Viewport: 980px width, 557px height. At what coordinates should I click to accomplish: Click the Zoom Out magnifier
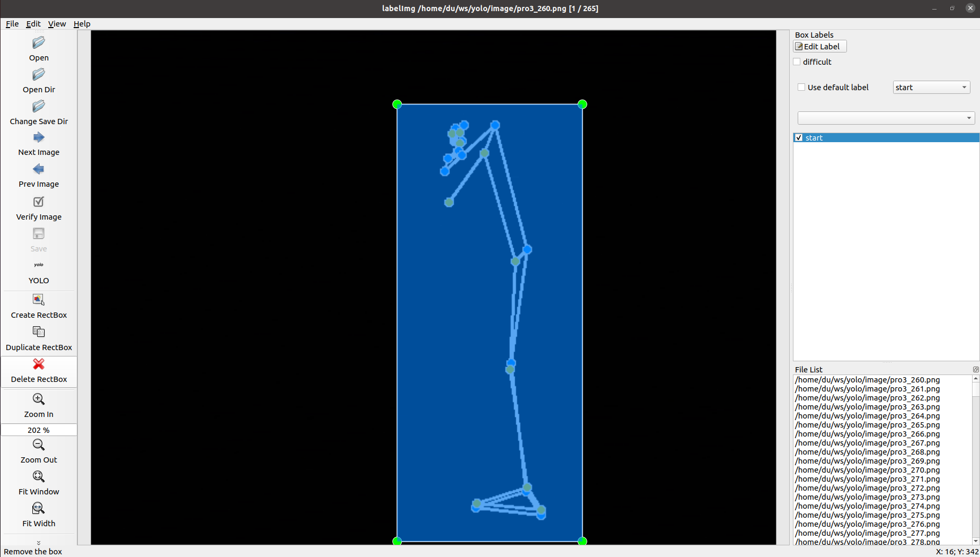[x=39, y=445]
